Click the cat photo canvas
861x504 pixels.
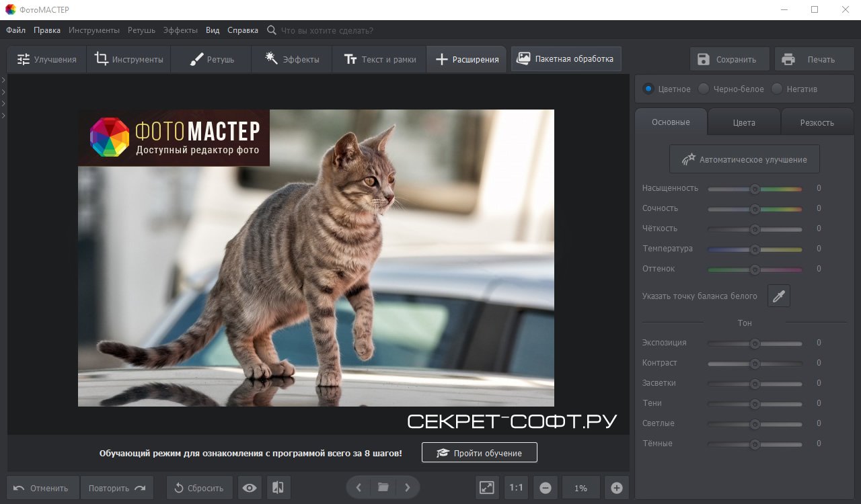click(x=316, y=258)
